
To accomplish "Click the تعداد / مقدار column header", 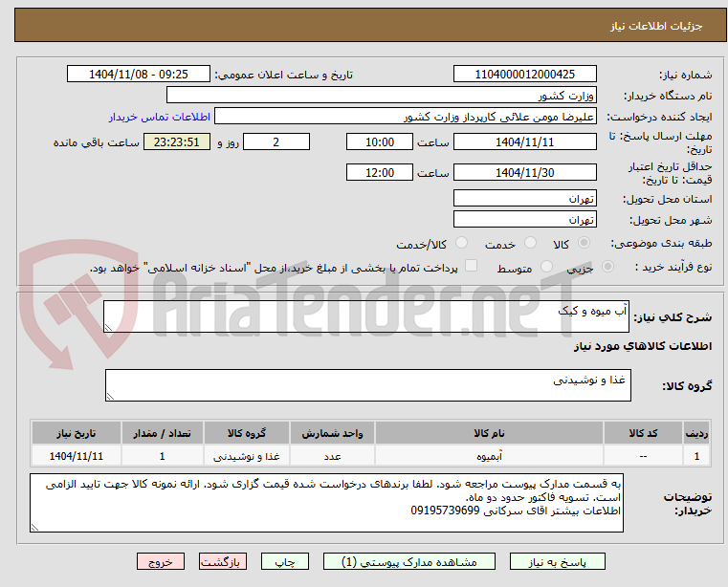I will pos(162,433).
